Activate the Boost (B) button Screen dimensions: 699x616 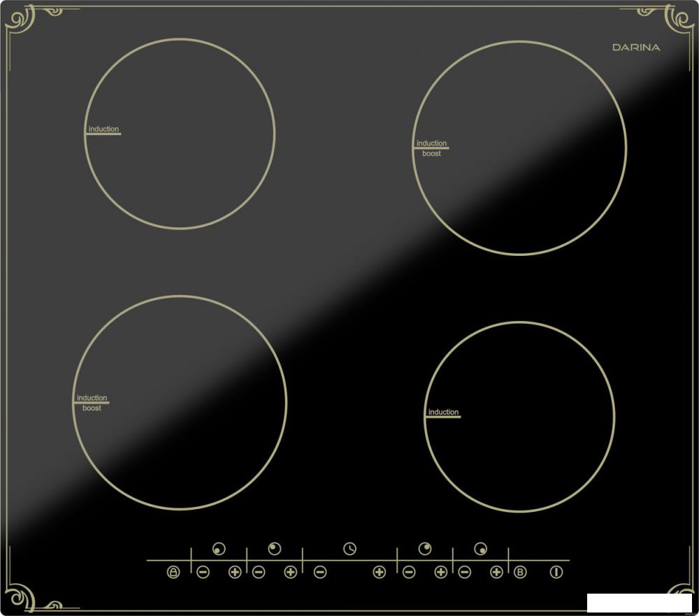520,572
